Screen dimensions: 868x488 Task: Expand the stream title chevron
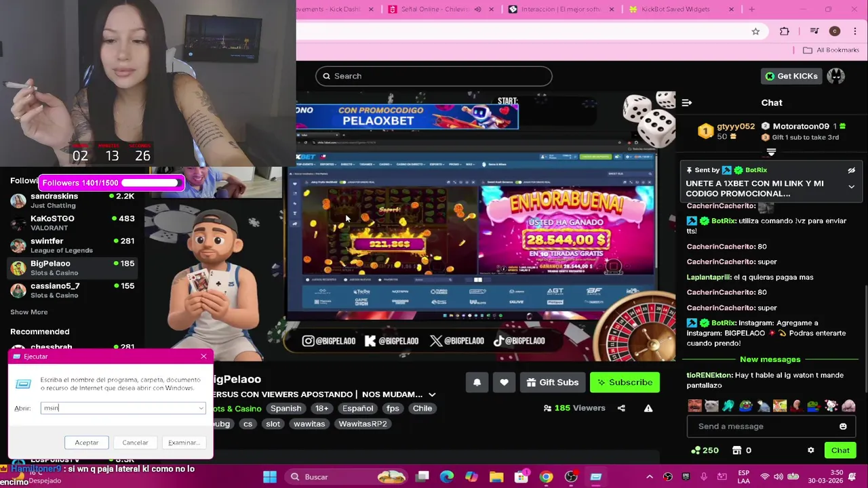coord(432,394)
